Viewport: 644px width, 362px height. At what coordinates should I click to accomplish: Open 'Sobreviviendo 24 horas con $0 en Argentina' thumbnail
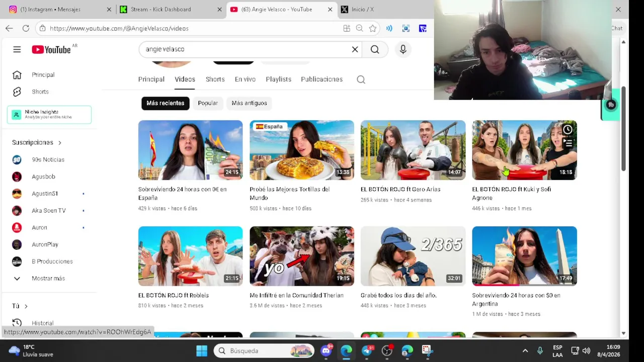point(524,256)
